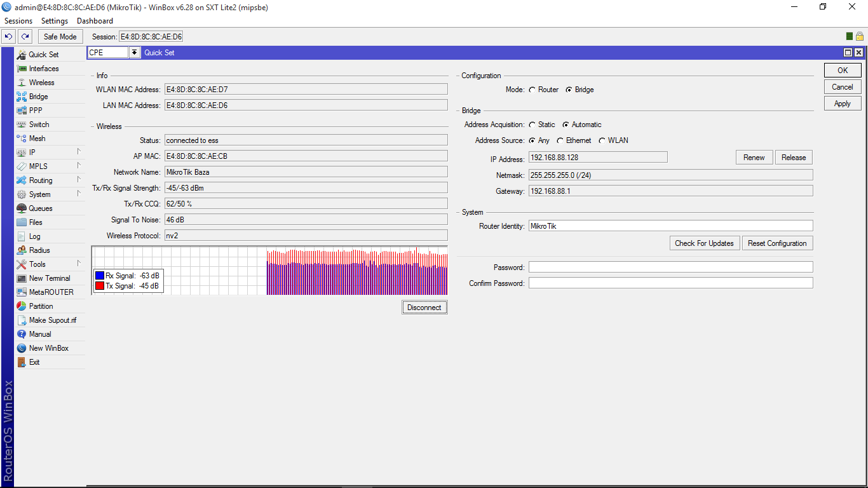This screenshot has height=488, width=868.
Task: Set Address Source to Any
Action: pos(532,140)
